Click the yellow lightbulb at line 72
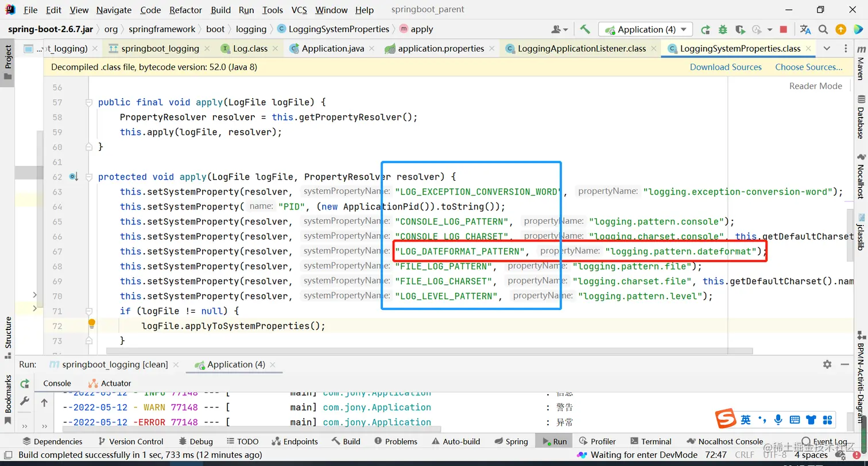Image resolution: width=868 pixels, height=466 pixels. pos(91,324)
